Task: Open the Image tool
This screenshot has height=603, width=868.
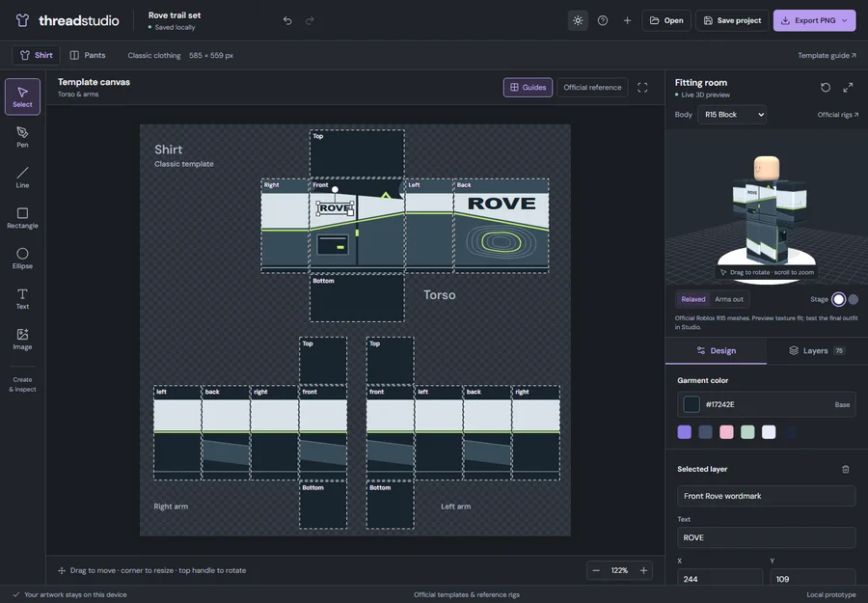Action: click(x=23, y=339)
